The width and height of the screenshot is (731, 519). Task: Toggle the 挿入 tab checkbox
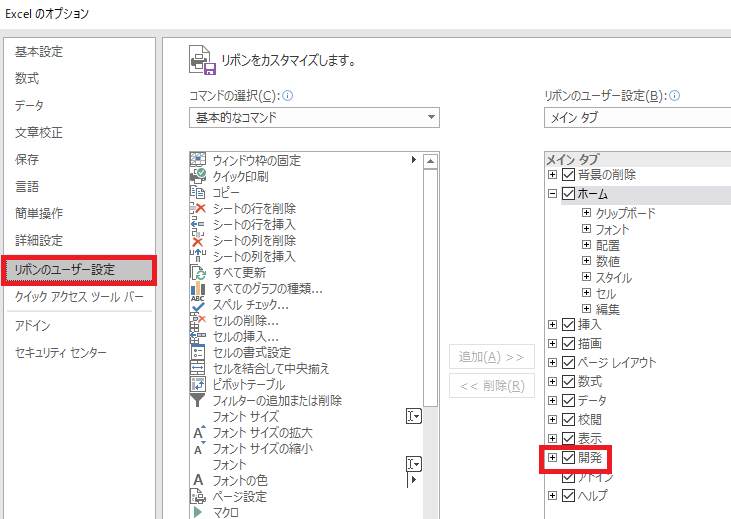[568, 325]
